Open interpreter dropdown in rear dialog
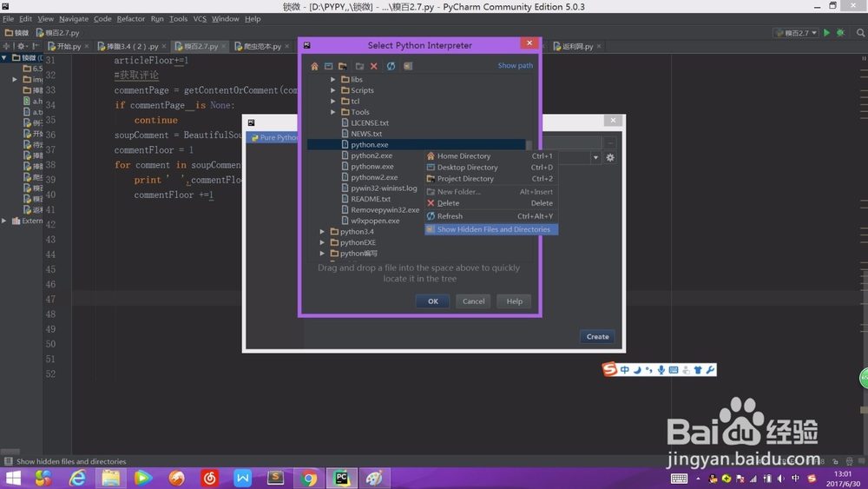This screenshot has height=489, width=868. [x=595, y=158]
